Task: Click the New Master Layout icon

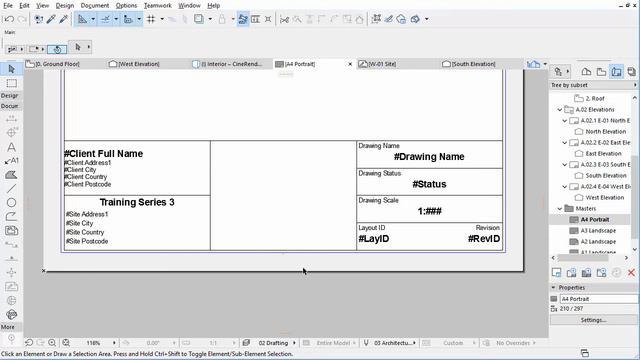Action: coord(586,273)
